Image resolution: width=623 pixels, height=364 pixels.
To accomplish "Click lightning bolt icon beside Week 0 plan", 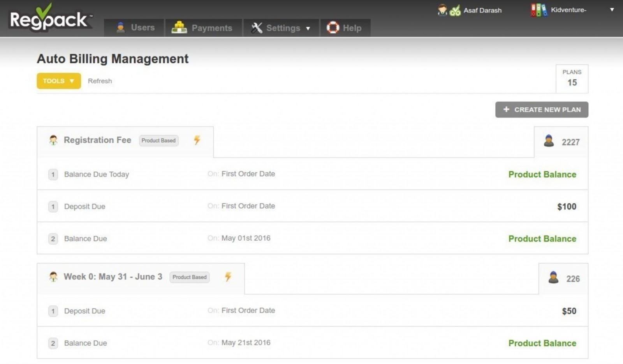I will click(228, 276).
